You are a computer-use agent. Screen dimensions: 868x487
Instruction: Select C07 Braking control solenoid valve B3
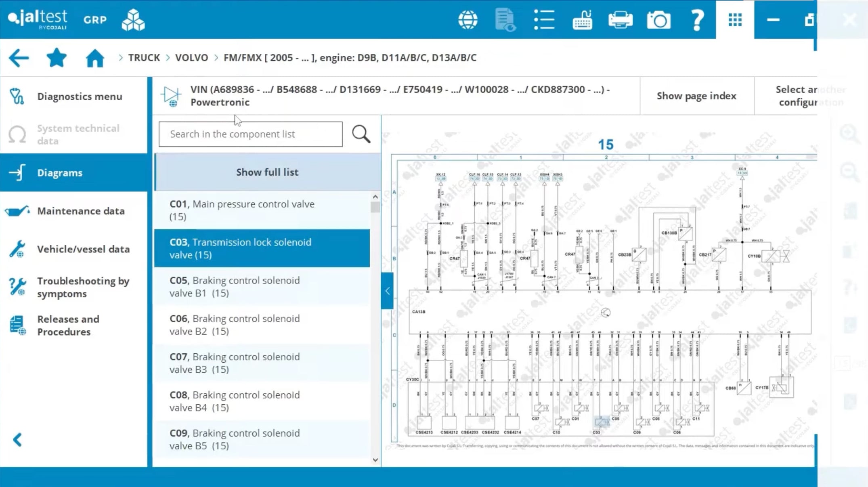pos(262,363)
